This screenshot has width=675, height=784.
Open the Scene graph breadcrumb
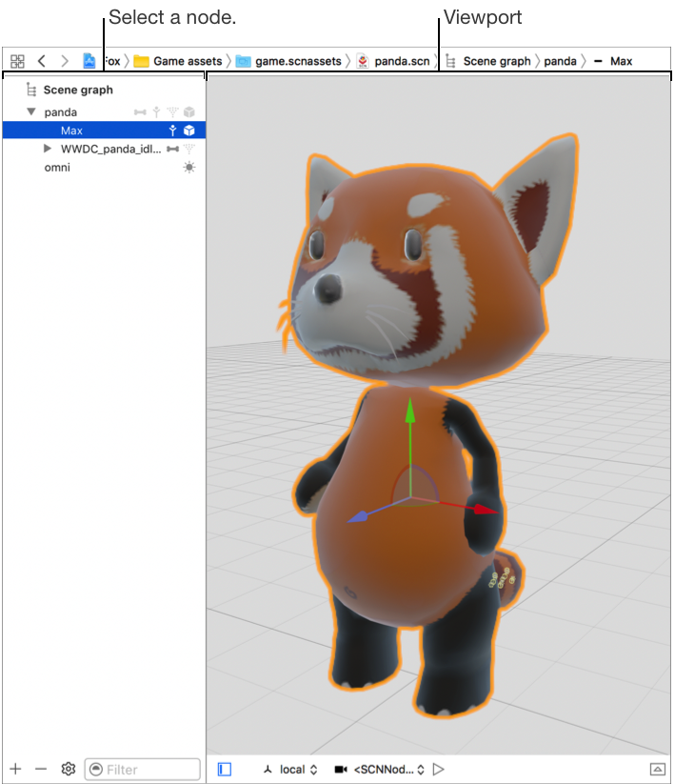[x=487, y=61]
